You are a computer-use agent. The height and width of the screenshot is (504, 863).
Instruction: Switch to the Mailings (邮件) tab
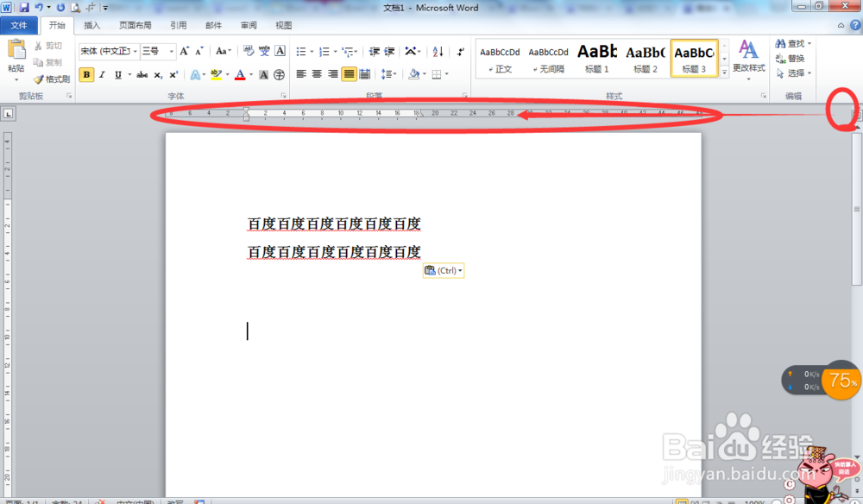click(x=213, y=25)
